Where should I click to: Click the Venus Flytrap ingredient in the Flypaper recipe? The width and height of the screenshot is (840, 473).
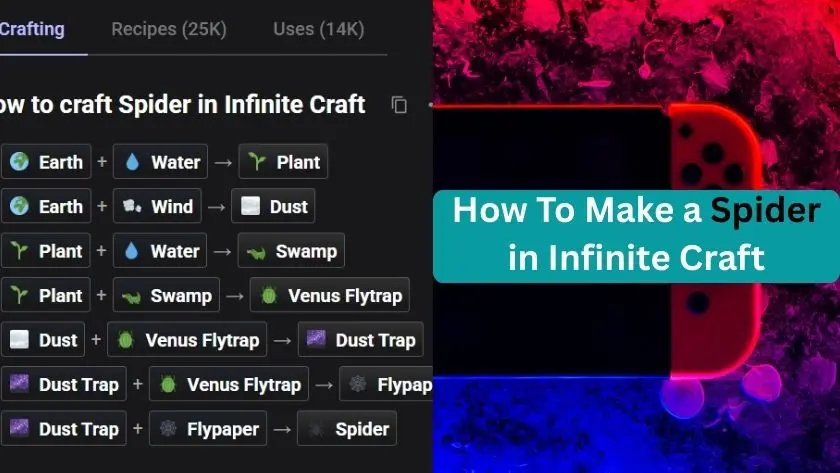coord(229,384)
